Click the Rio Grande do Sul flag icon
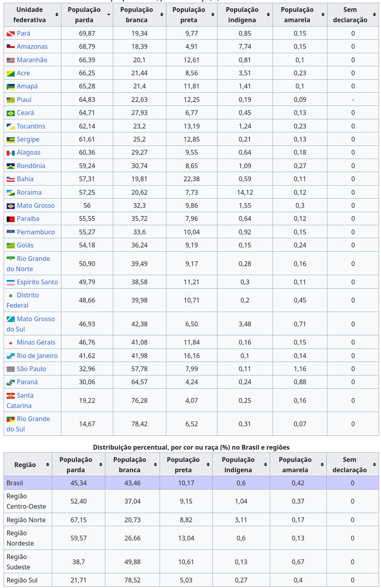This screenshot has width=381, height=588. [x=11, y=419]
